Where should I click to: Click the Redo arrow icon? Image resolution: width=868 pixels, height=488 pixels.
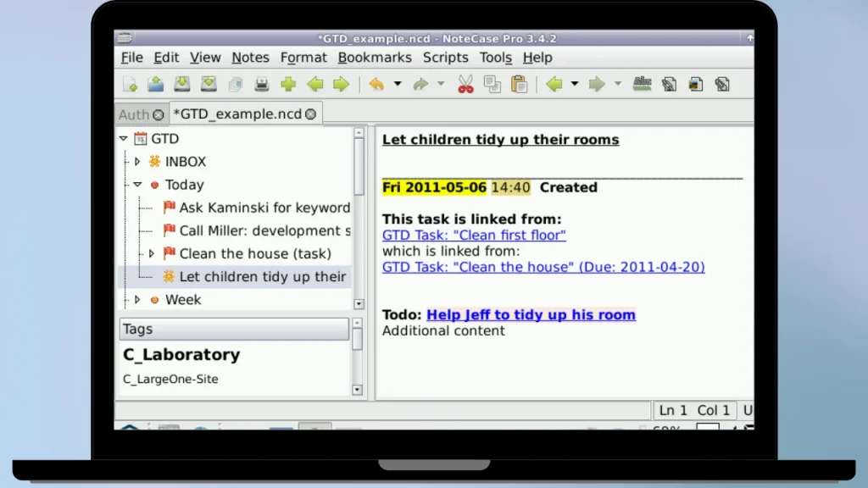[420, 84]
